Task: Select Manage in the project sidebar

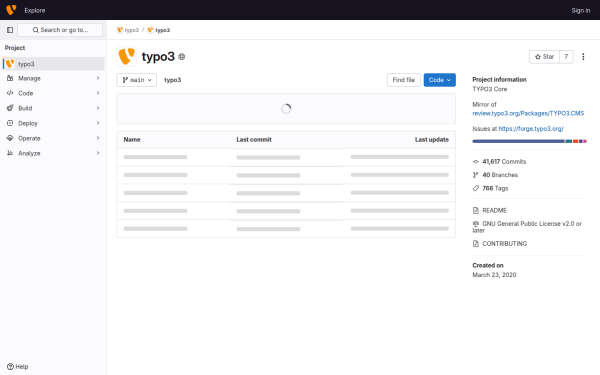Action: click(53, 78)
